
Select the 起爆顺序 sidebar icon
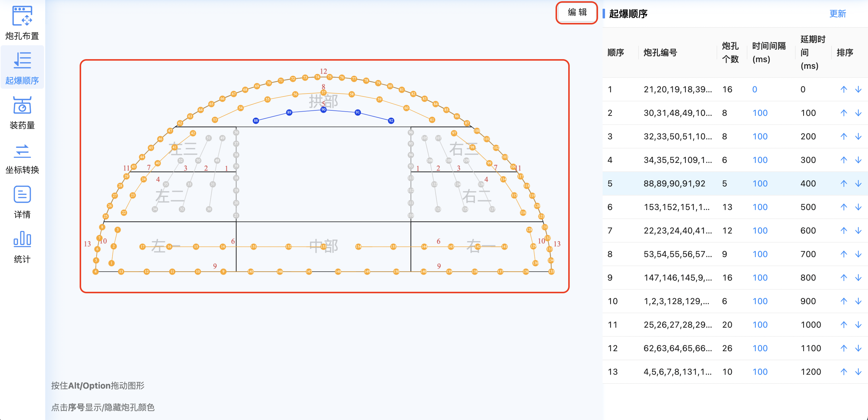[22, 61]
